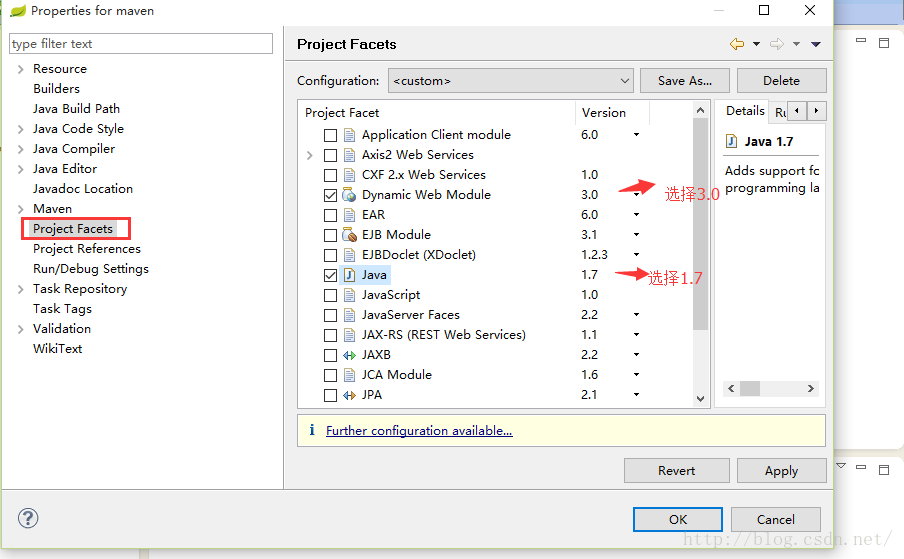Switch to the partially hidden Ru tab
This screenshot has height=559, width=904.
point(779,112)
